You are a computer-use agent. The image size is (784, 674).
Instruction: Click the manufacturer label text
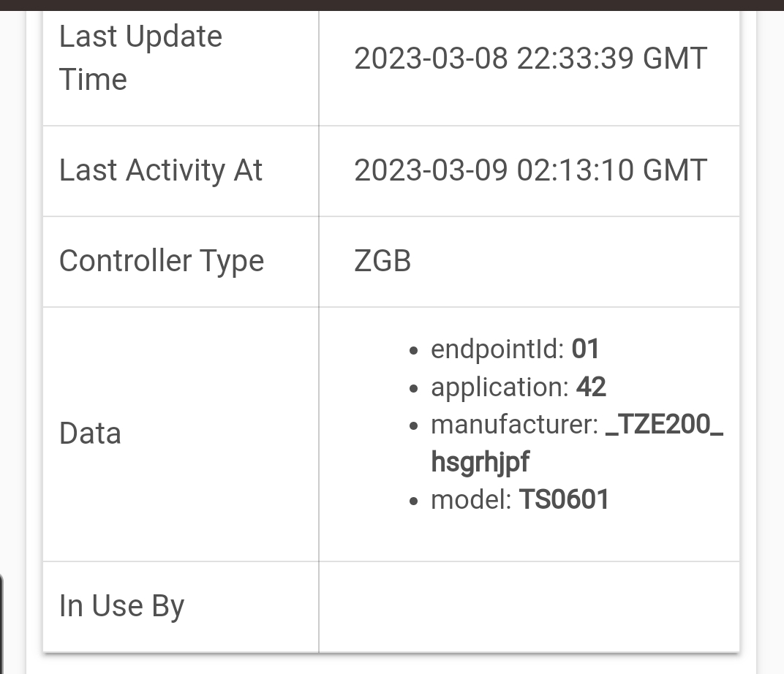click(515, 425)
